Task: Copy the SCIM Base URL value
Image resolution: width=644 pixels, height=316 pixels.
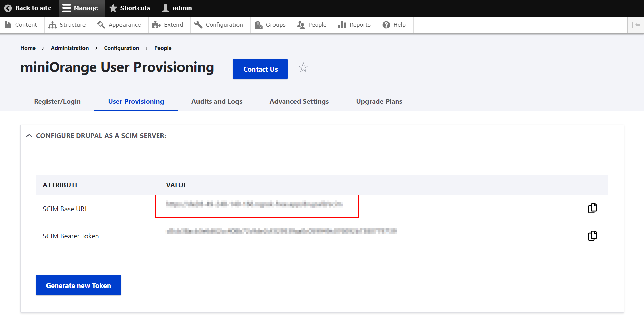Action: (x=593, y=208)
